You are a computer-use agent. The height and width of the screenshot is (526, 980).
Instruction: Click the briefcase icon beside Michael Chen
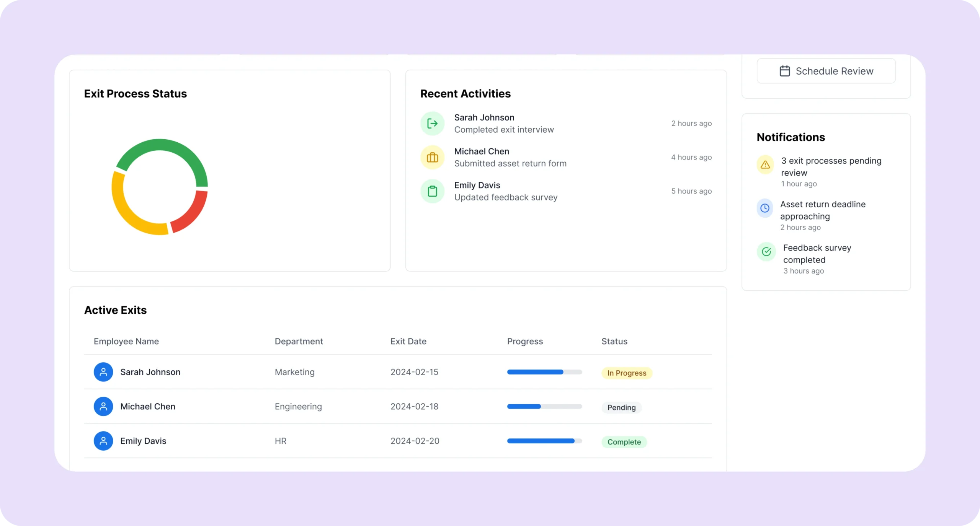432,157
